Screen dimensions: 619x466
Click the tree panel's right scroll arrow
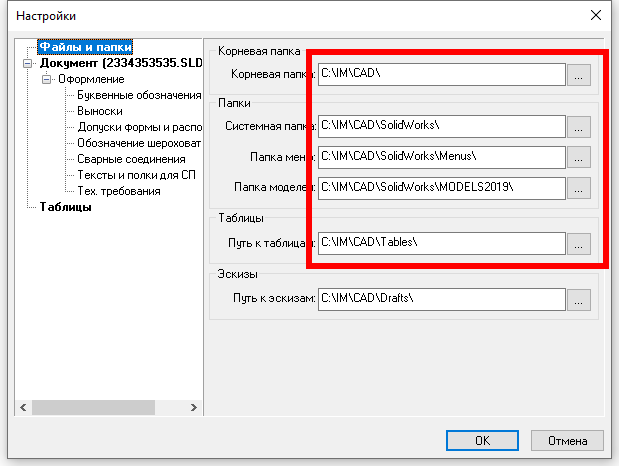point(196,406)
